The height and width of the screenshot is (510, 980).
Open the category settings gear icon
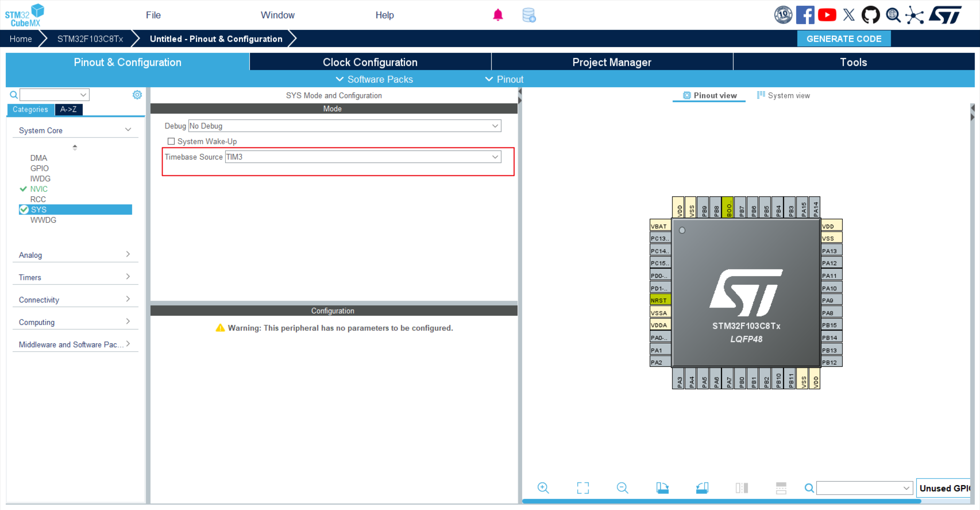point(137,95)
